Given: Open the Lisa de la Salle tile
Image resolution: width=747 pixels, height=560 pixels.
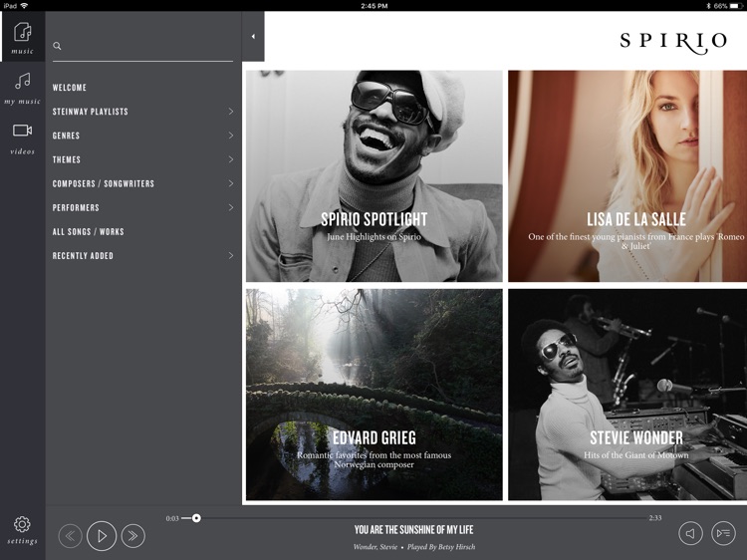Looking at the screenshot, I should click(627, 176).
